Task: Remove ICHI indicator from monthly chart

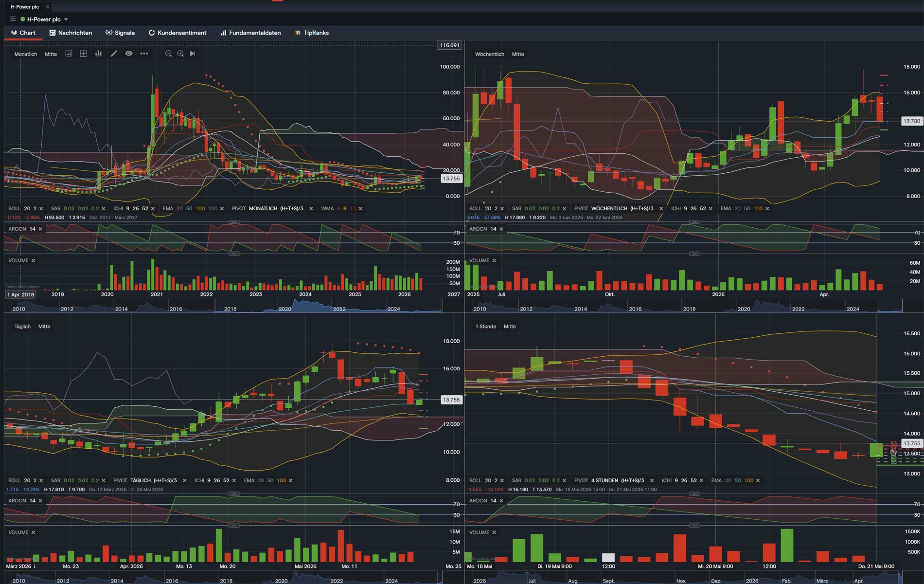Action: 153,209
